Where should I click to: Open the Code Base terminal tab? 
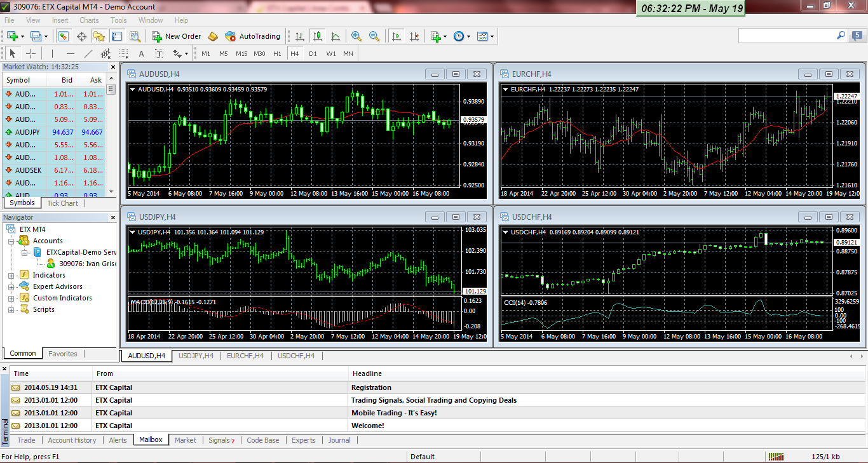pos(263,440)
